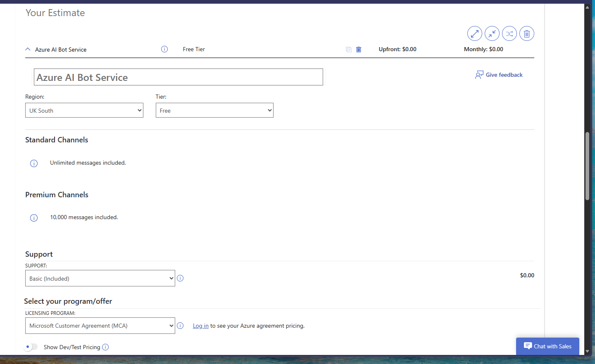This screenshot has height=364, width=595.
Task: Click the circular trash icon to delete the estimate
Action: click(527, 33)
